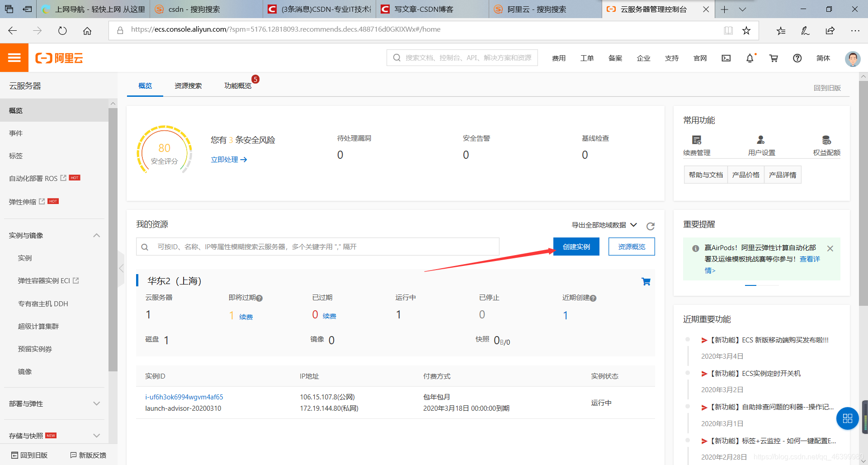Click the help icon beside 近期创建
The height and width of the screenshot is (465, 868).
pos(593,298)
